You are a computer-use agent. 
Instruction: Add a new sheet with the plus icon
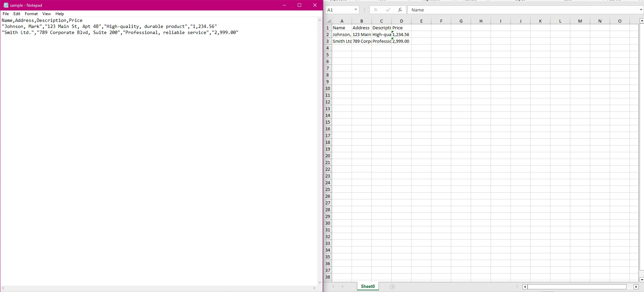point(392,287)
